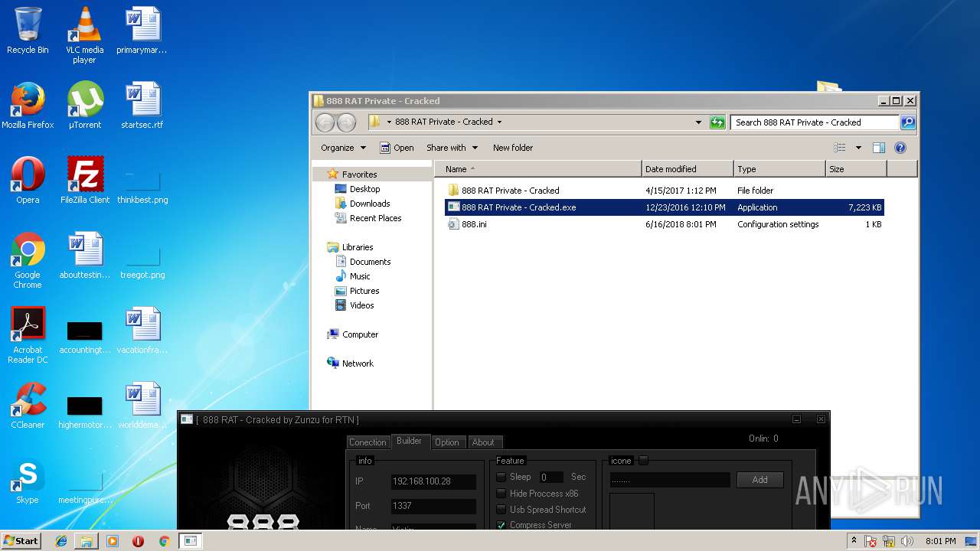The width and height of the screenshot is (980, 551).
Task: Click the Action Center flag tray icon
Action: coord(871,541)
